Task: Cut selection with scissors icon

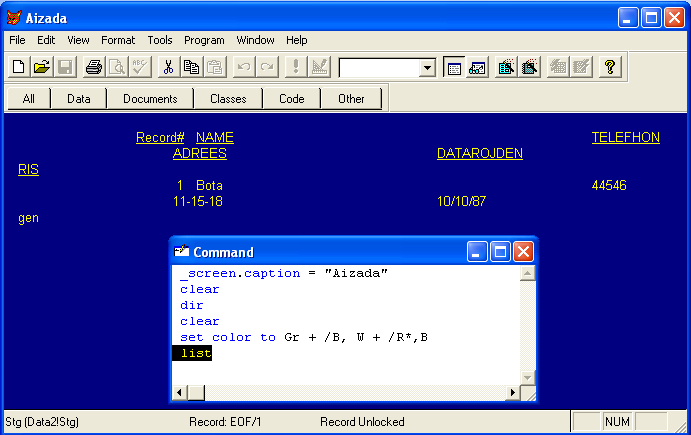Action: click(x=168, y=67)
